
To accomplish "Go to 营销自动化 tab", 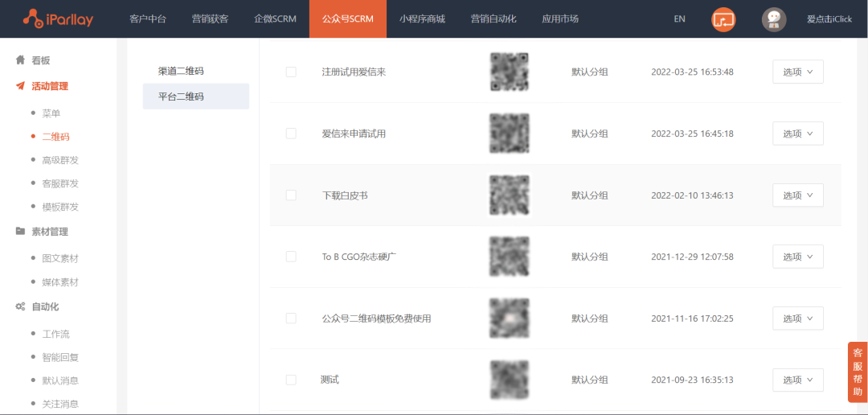I will [493, 18].
